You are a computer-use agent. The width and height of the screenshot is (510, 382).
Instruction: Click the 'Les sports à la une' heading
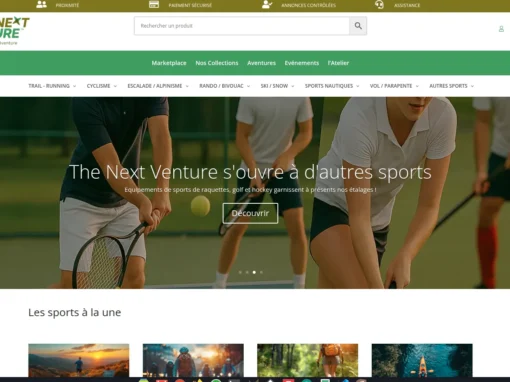(x=74, y=312)
